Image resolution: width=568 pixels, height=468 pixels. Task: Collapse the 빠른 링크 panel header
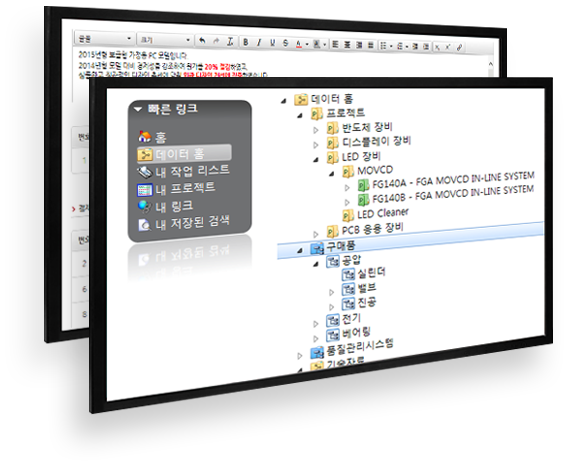click(138, 109)
